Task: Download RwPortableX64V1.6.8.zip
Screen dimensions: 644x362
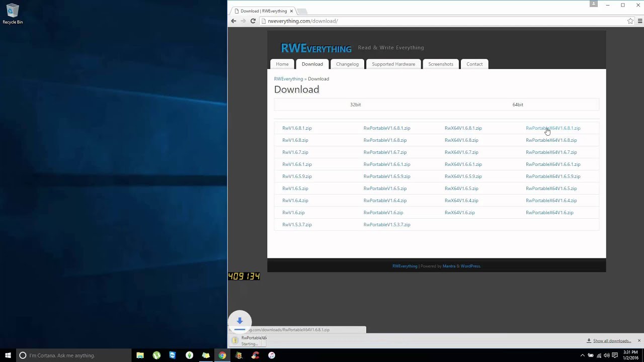Action: click(x=551, y=140)
